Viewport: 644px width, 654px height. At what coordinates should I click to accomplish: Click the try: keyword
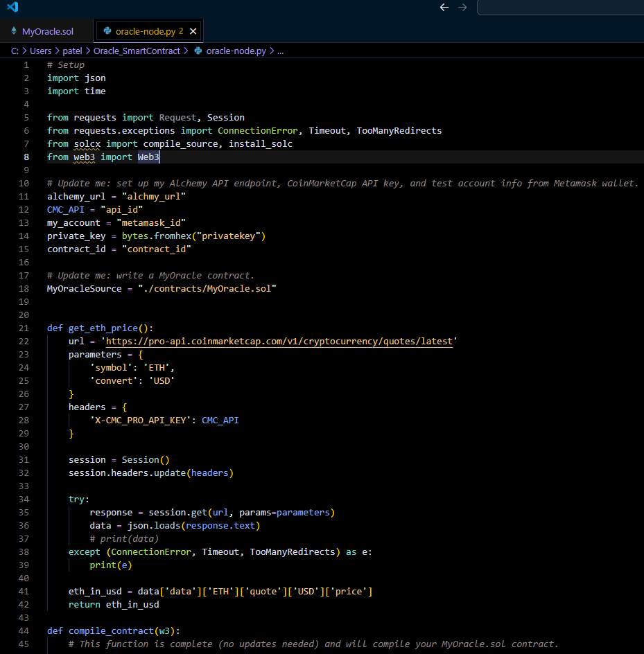click(x=79, y=500)
